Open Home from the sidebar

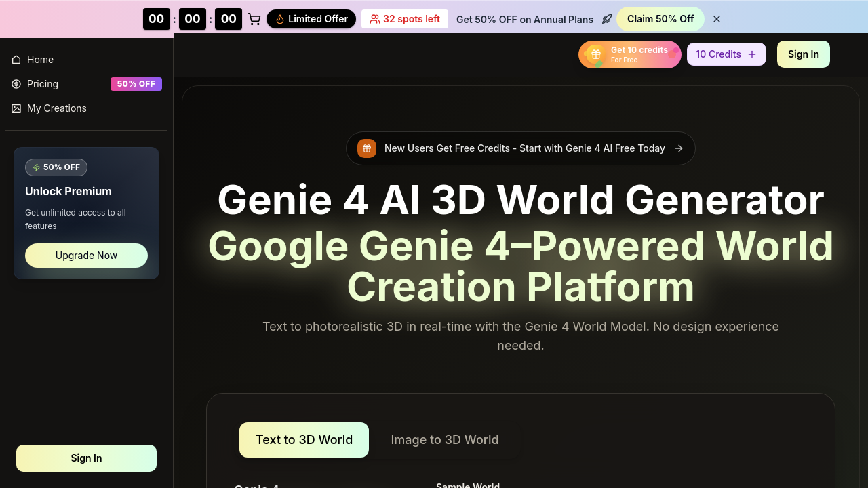[86, 60]
